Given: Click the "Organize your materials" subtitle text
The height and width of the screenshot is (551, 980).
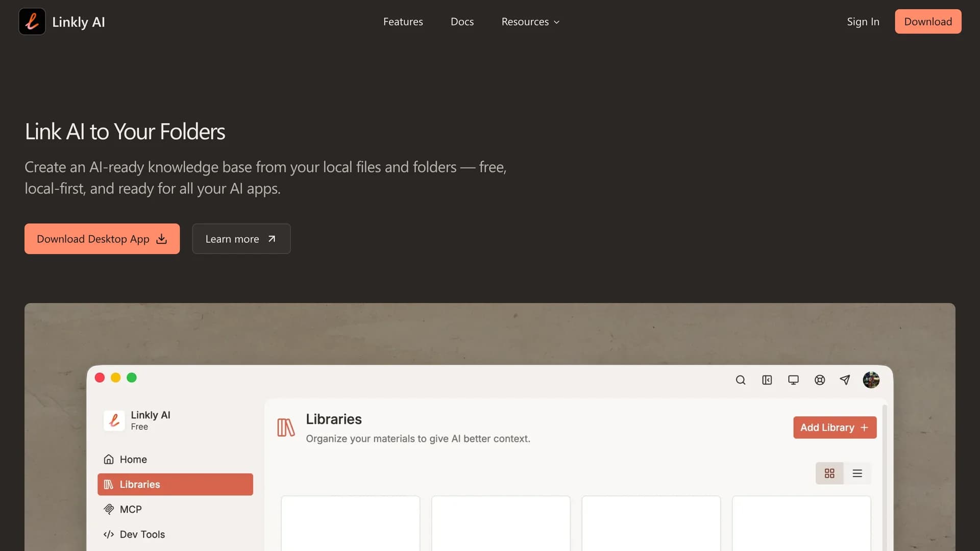Looking at the screenshot, I should (418, 439).
